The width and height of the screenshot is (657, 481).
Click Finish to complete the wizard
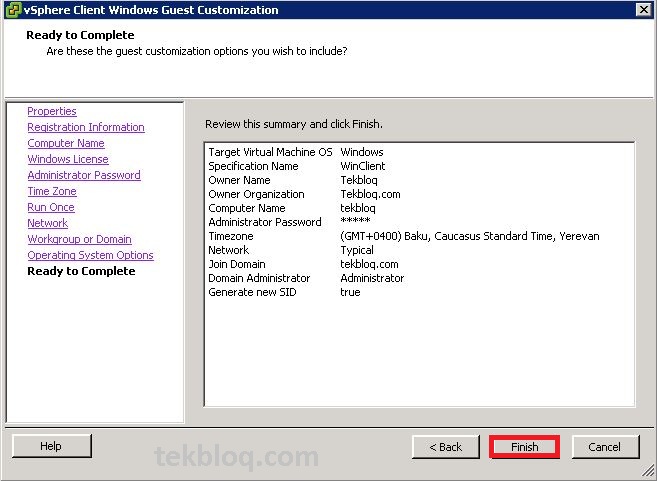click(x=524, y=447)
